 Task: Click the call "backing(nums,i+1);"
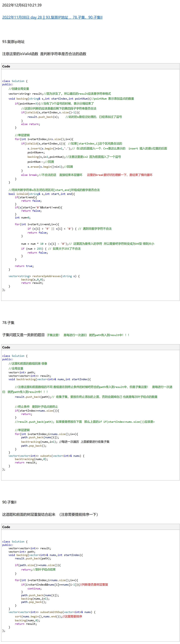tap(35, 599)
